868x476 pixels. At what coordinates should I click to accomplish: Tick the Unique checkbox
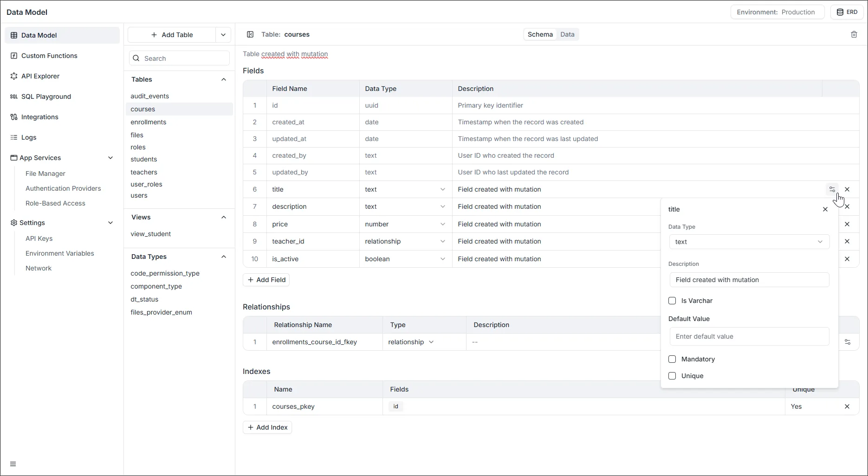(x=672, y=376)
